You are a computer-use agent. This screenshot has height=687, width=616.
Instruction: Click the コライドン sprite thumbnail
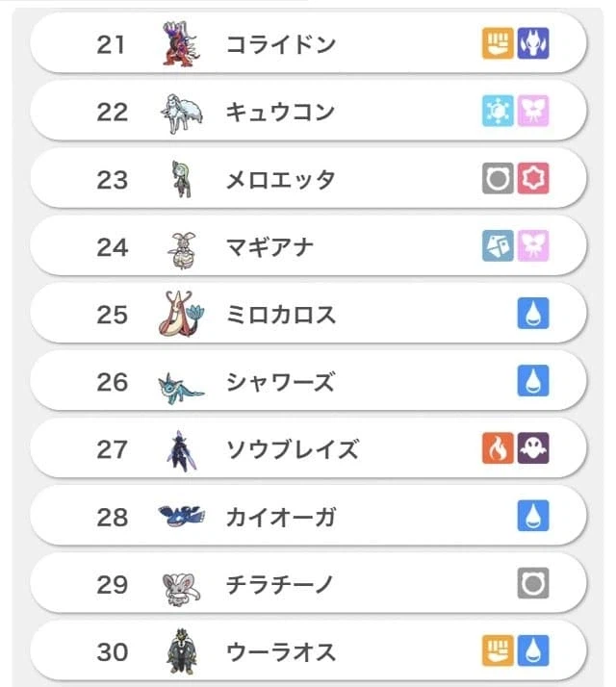[x=181, y=44]
